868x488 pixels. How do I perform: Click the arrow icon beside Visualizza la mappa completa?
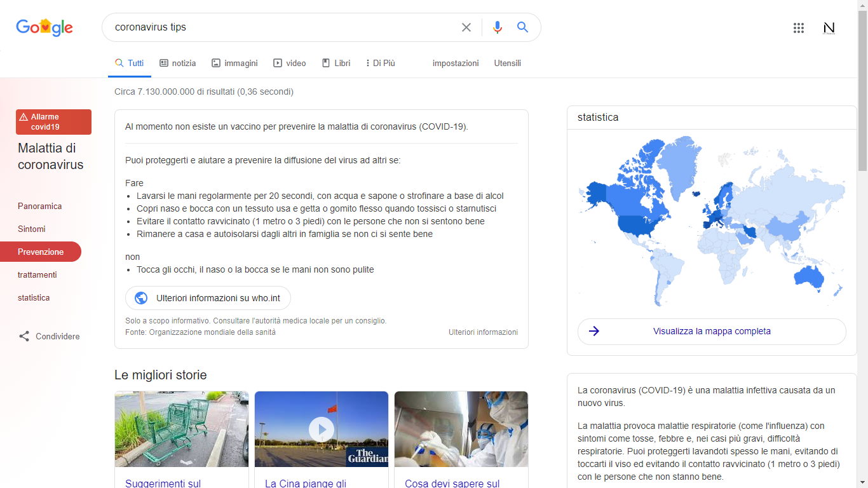coord(594,331)
